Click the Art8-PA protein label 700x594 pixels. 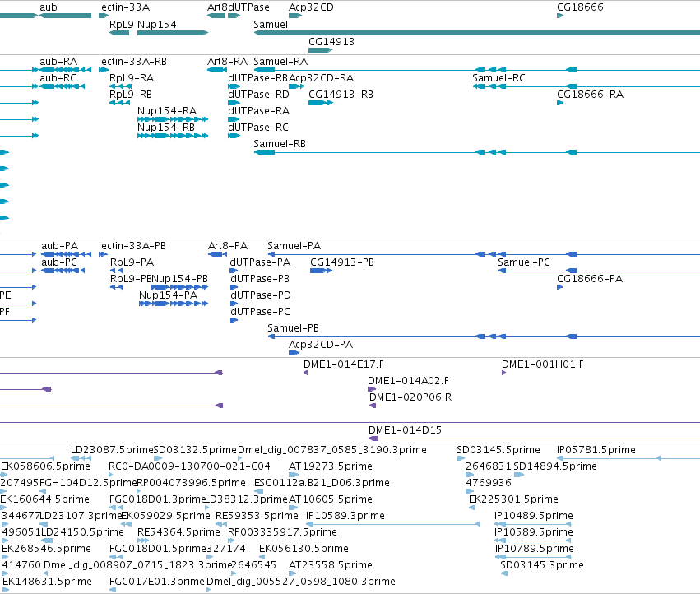point(228,246)
